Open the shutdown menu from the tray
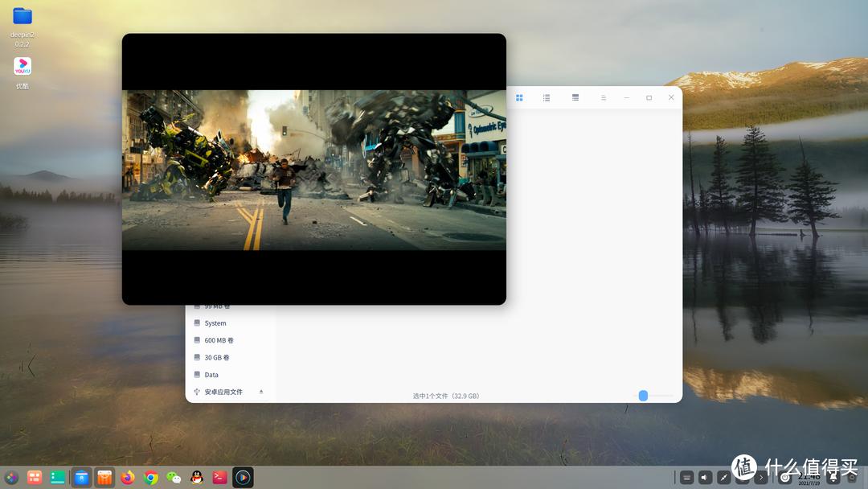The image size is (868, 489). click(x=785, y=476)
